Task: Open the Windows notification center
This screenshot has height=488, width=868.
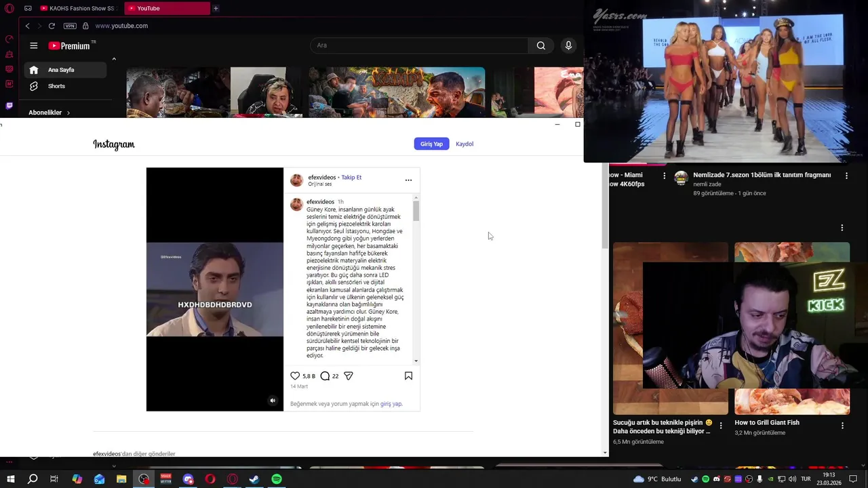Action: click(x=853, y=479)
